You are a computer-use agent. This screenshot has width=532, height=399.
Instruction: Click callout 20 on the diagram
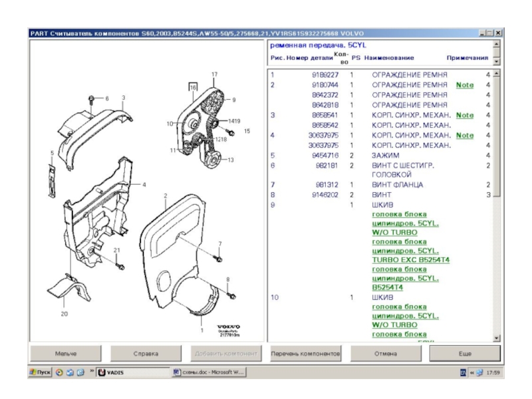pyautogui.click(x=64, y=314)
